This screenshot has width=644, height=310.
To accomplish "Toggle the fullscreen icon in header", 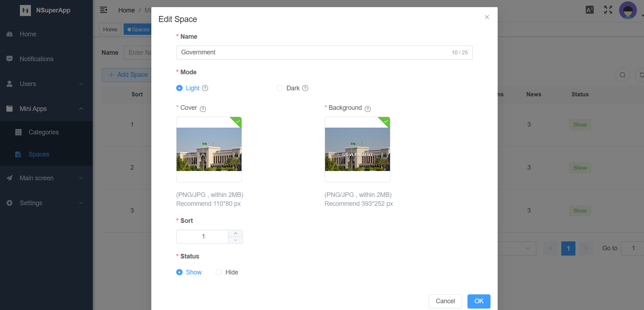I will (x=608, y=10).
